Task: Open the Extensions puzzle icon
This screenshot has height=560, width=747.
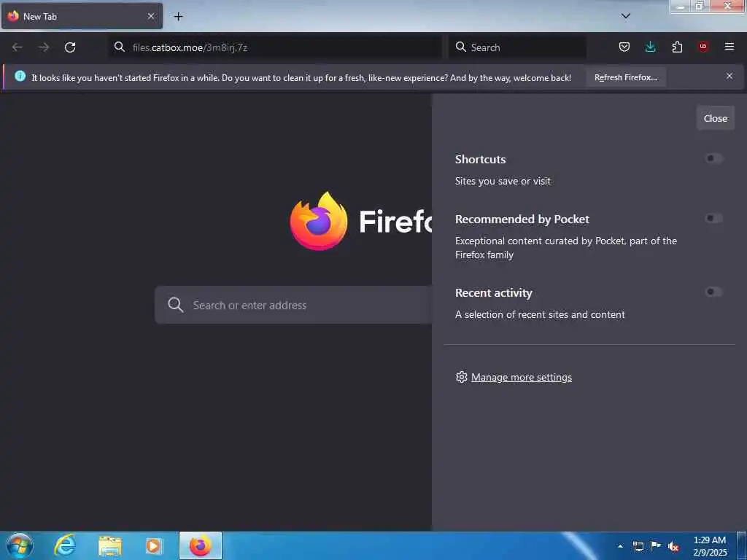Action: tap(677, 47)
